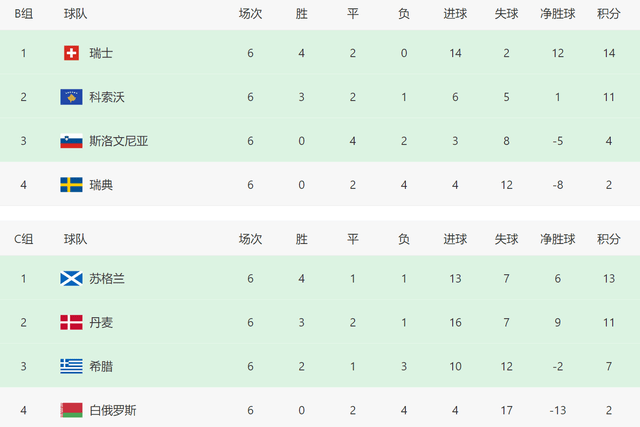This screenshot has height=427, width=640.
Task: Click the C组 group header
Action: [24, 239]
